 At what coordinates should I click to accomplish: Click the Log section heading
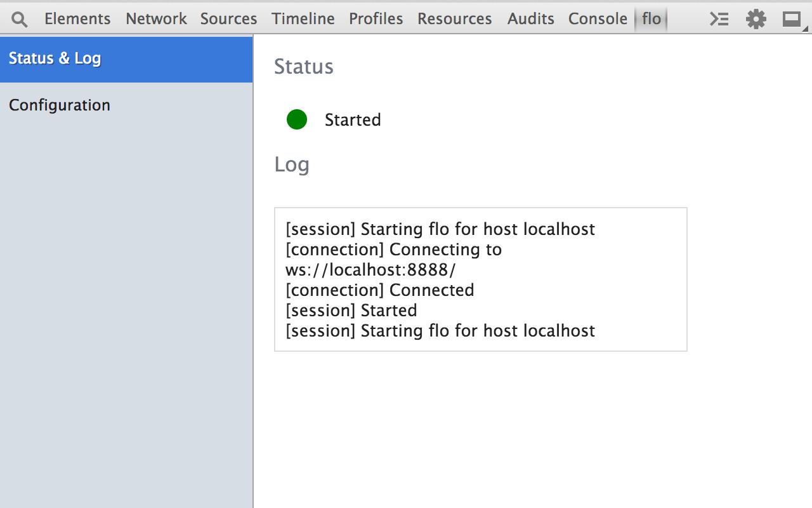(x=292, y=164)
